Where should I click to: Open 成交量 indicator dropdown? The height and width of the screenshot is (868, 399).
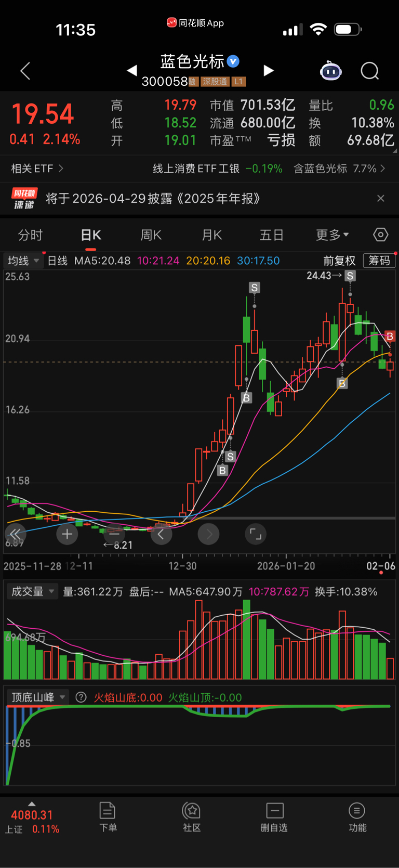pos(33,591)
